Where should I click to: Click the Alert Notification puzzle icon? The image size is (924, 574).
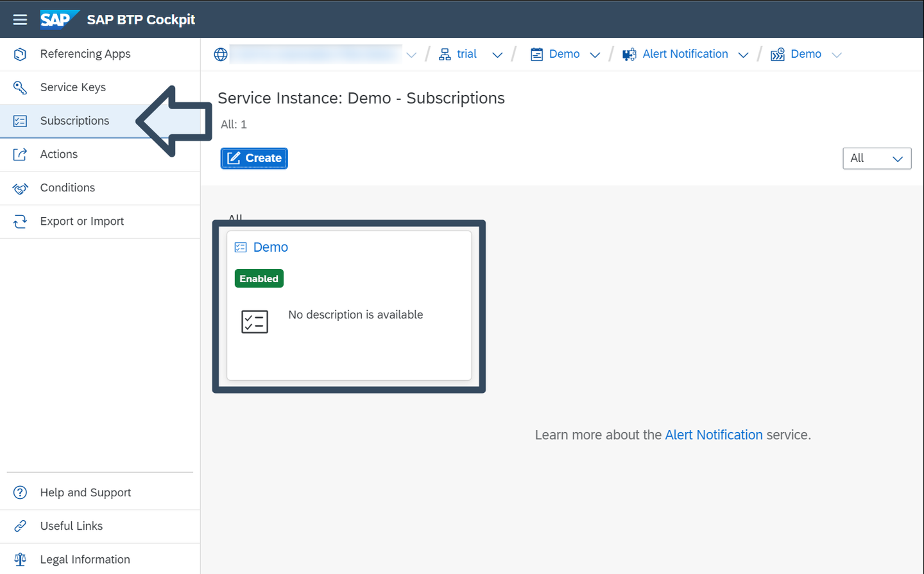[x=629, y=55]
